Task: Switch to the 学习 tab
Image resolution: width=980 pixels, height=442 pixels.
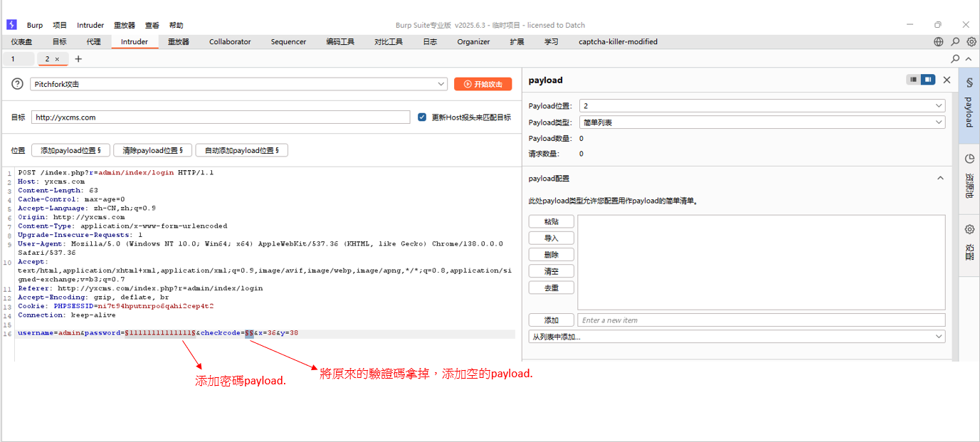Action: tap(552, 42)
